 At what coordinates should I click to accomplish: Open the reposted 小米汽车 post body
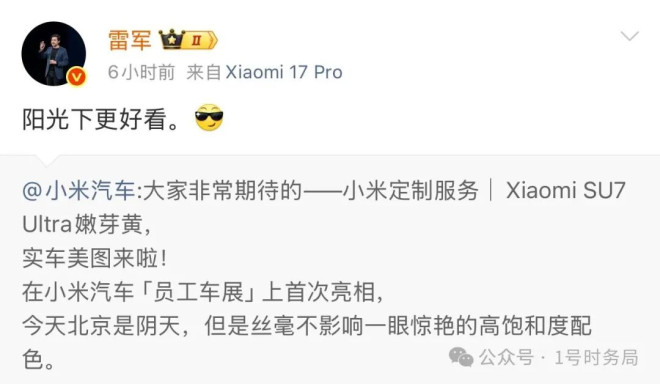(x=330, y=270)
